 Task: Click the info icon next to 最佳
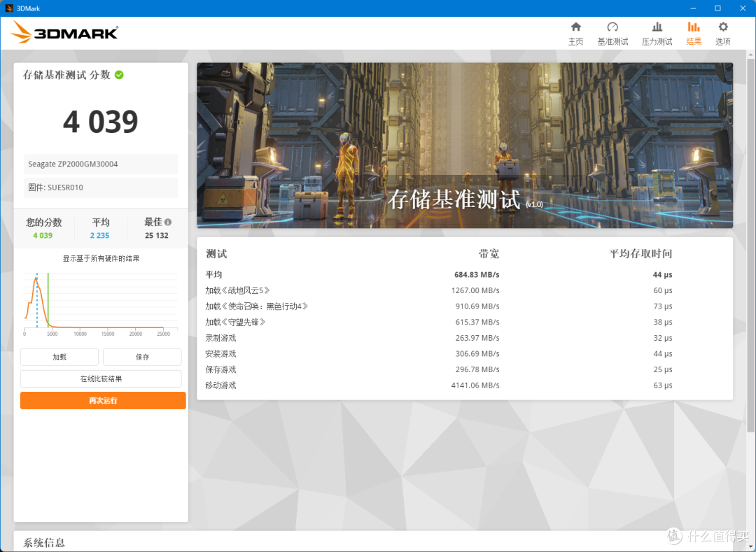[168, 222]
